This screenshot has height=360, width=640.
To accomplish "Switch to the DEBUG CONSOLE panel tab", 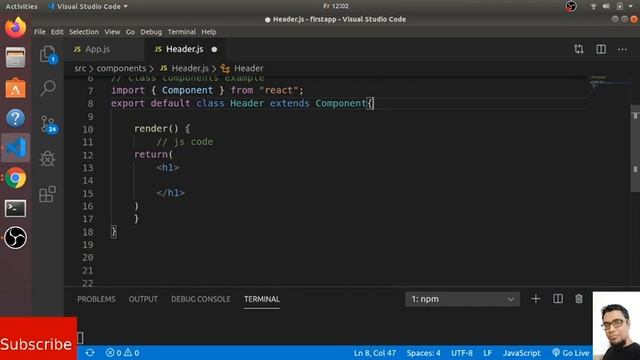I will (x=201, y=299).
